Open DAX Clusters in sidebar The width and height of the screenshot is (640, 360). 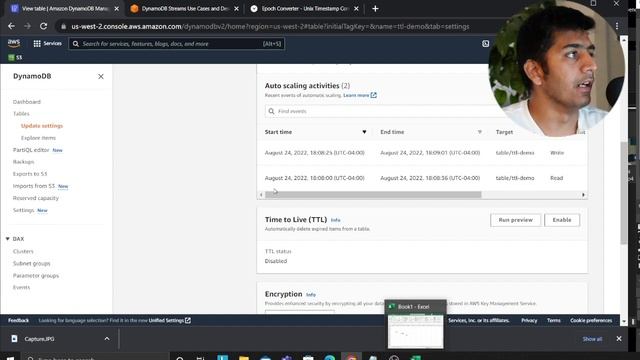(23, 251)
